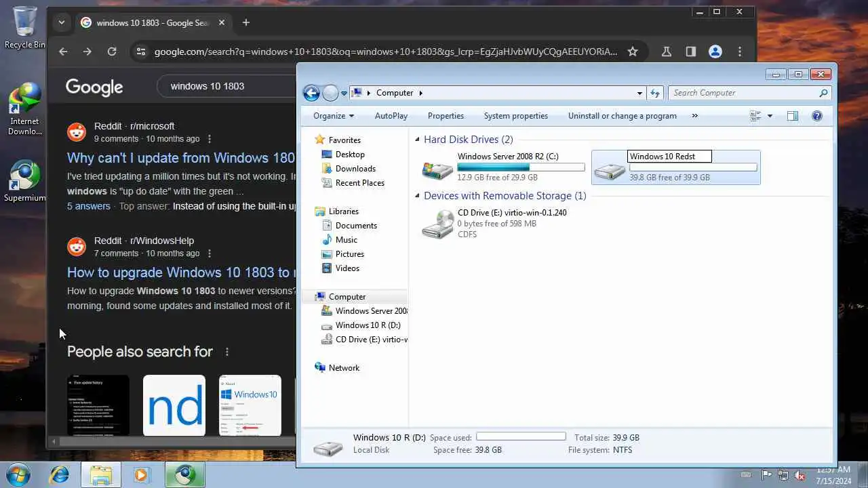Viewport: 868px width, 488px height.
Task: Click Network in navigation pane
Action: coord(344,368)
